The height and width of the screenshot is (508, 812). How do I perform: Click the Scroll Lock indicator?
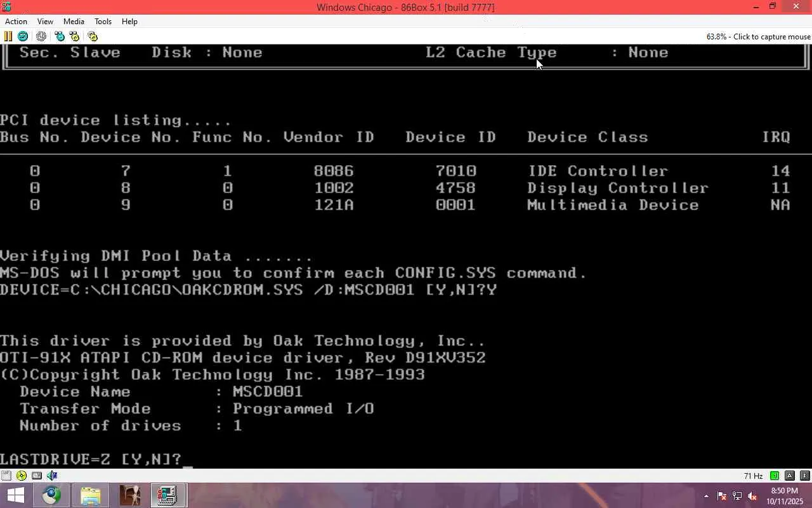pyautogui.click(x=805, y=476)
